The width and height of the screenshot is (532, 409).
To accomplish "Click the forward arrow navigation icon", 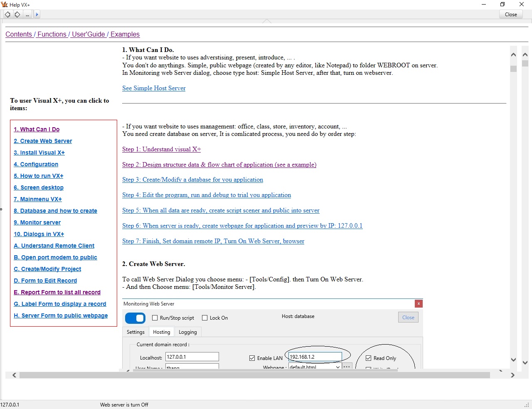I will click(x=17, y=15).
